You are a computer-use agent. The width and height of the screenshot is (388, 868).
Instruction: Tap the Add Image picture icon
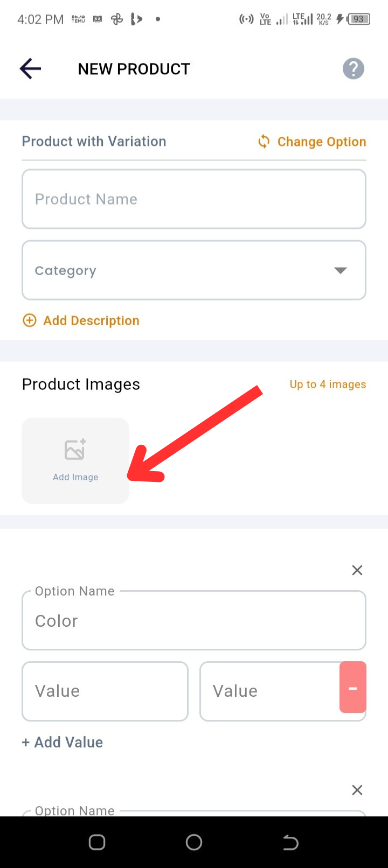(75, 450)
